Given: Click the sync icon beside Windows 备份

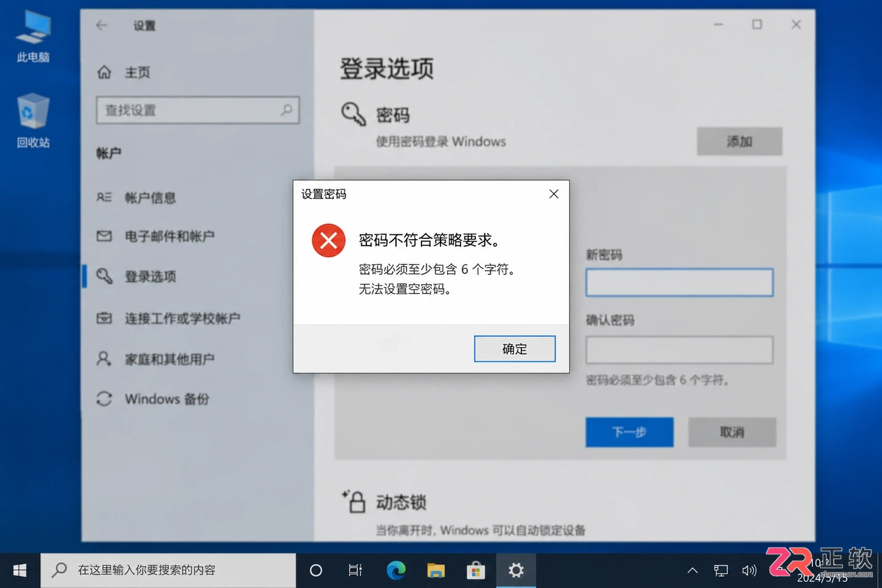Looking at the screenshot, I should (104, 399).
